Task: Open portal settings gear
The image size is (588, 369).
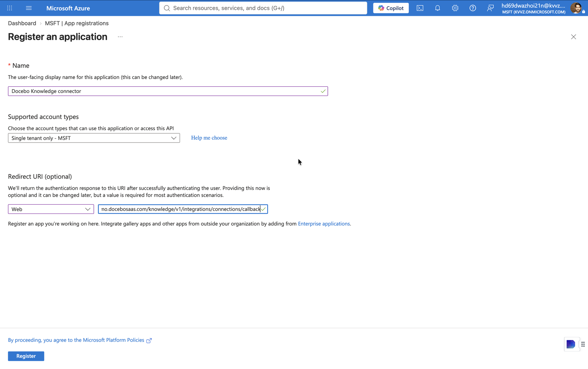Action: pyautogui.click(x=455, y=8)
